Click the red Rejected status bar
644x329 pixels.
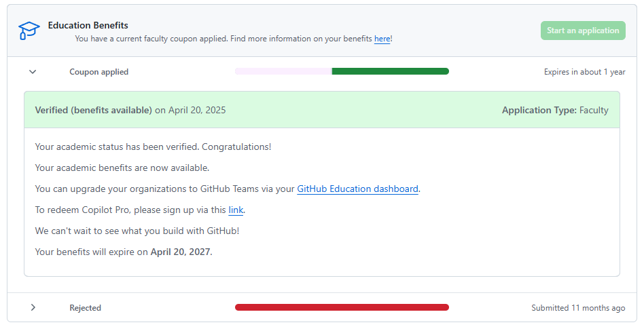click(342, 307)
